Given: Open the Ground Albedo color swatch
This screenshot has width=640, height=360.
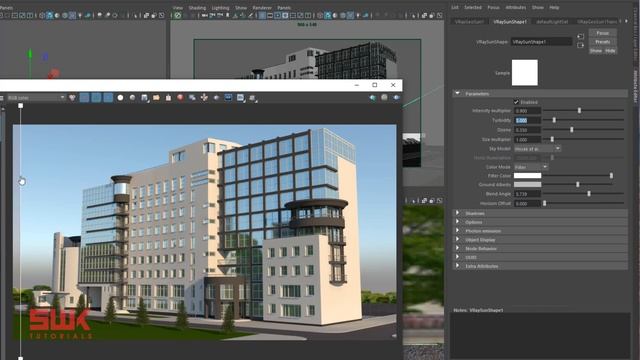Looking at the screenshot, I should [x=527, y=184].
